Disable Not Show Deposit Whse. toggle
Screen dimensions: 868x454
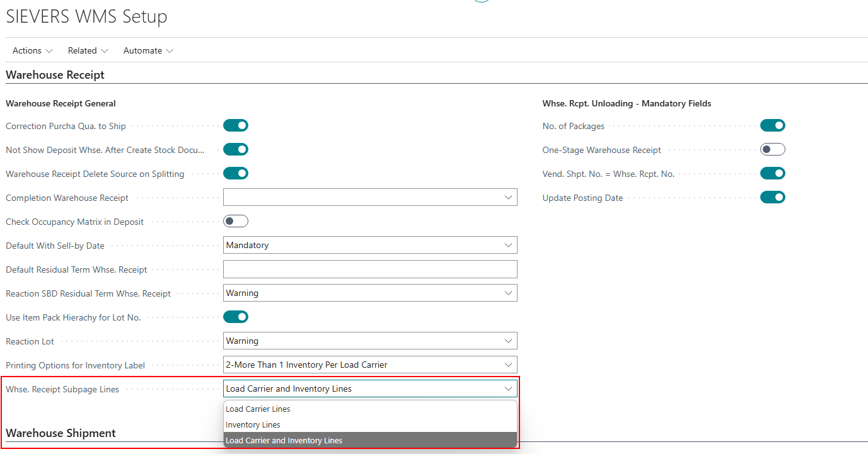tap(236, 150)
